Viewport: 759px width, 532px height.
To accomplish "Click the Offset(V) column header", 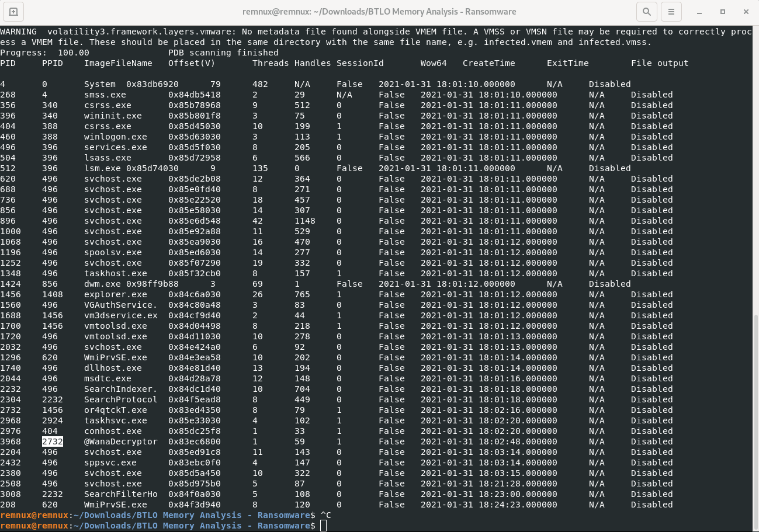I will click(192, 63).
